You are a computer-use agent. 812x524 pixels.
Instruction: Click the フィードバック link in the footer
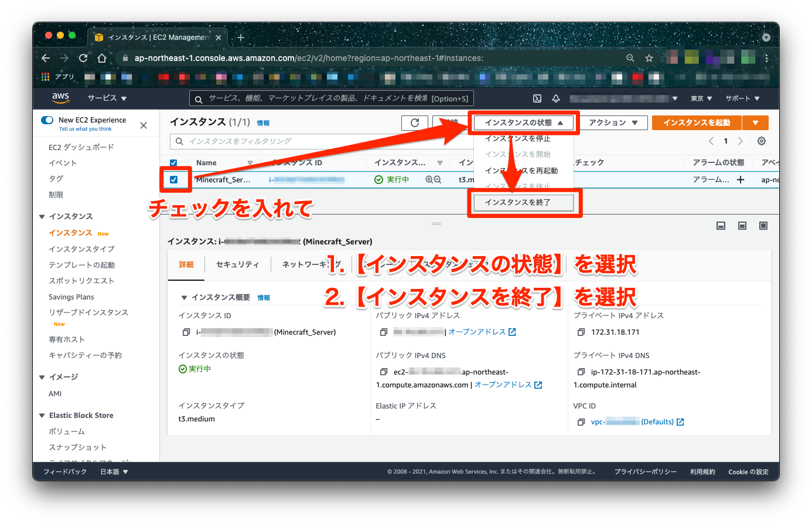point(65,472)
